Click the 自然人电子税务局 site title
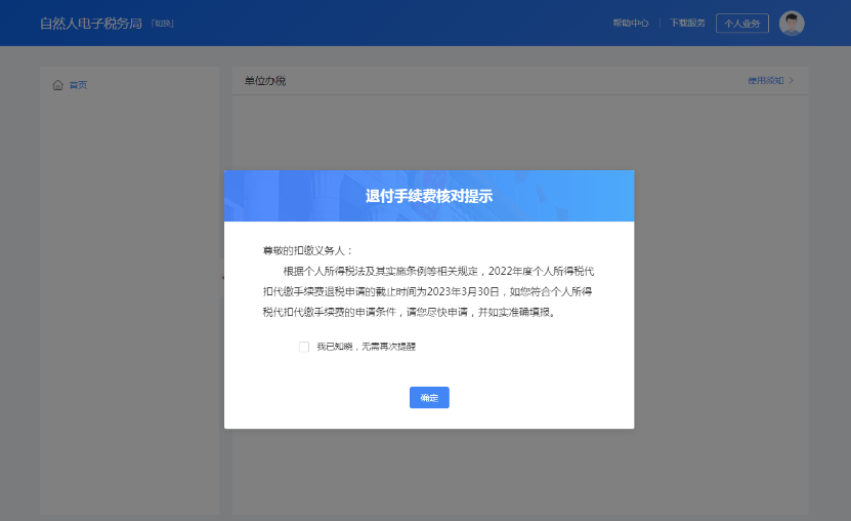This screenshot has height=521, width=851. pyautogui.click(x=92, y=23)
